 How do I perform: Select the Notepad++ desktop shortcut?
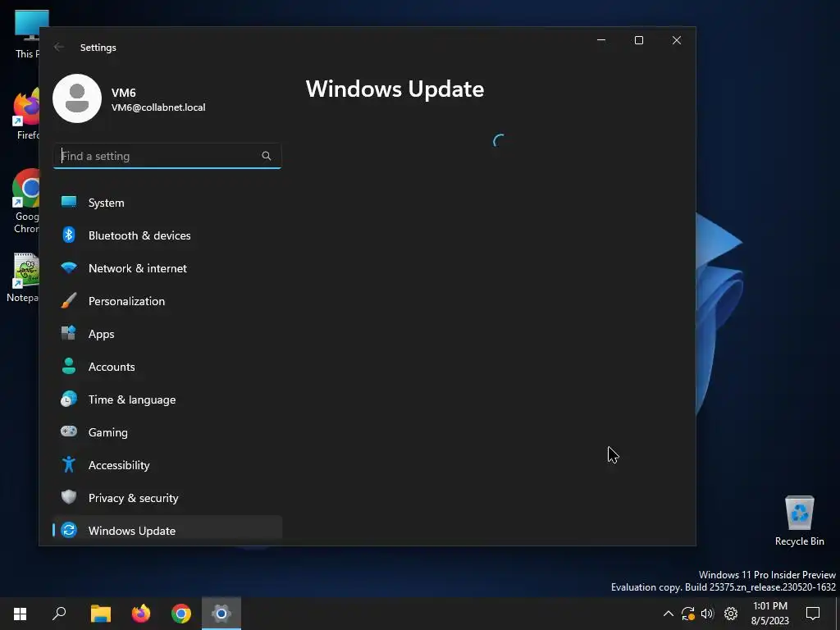click(24, 277)
